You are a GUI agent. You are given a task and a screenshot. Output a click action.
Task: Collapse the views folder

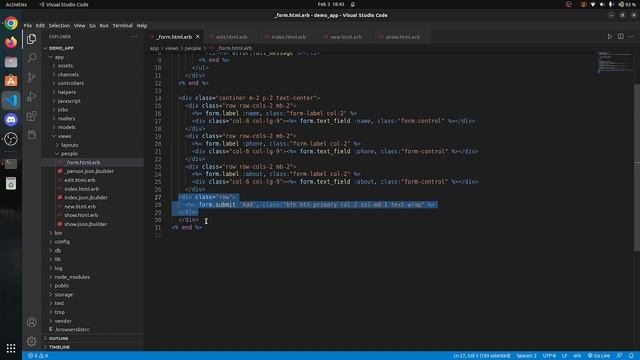[x=64, y=136]
